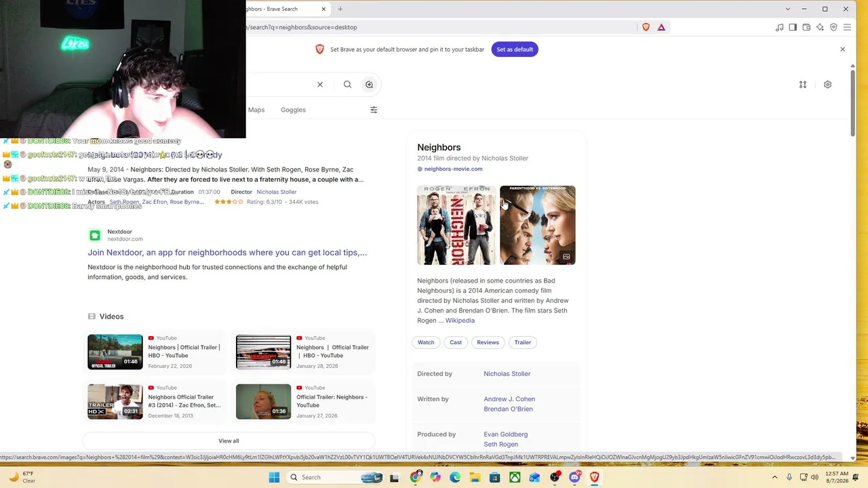Image resolution: width=868 pixels, height=488 pixels.
Task: Show hidden system tray icons
Action: pos(774,477)
